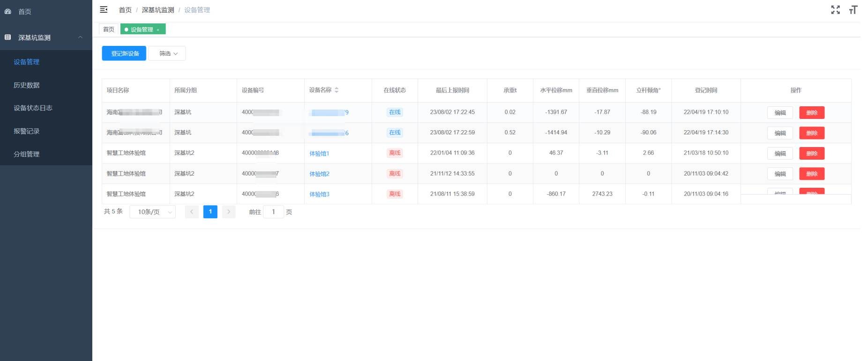Select 报警记录 from the sidebar
Screen dimensions: 868x361
click(27, 131)
